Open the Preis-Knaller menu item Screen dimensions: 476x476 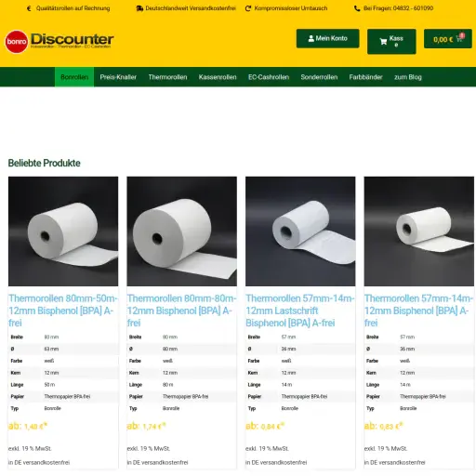pos(118,77)
